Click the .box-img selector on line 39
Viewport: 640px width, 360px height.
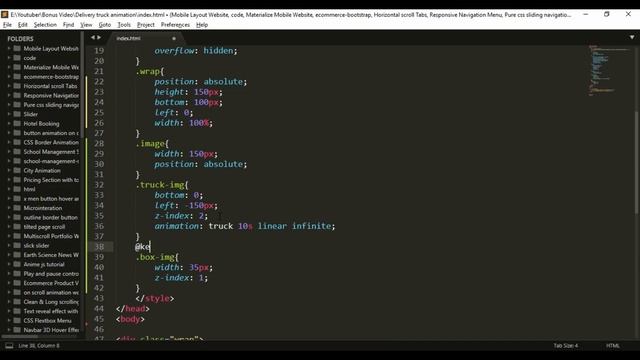[x=155, y=257]
